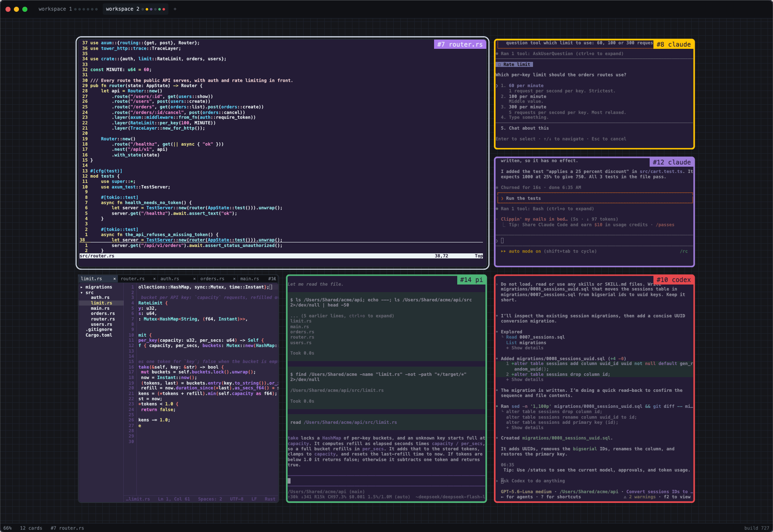Open auth.rs in the file tree

[100, 298]
